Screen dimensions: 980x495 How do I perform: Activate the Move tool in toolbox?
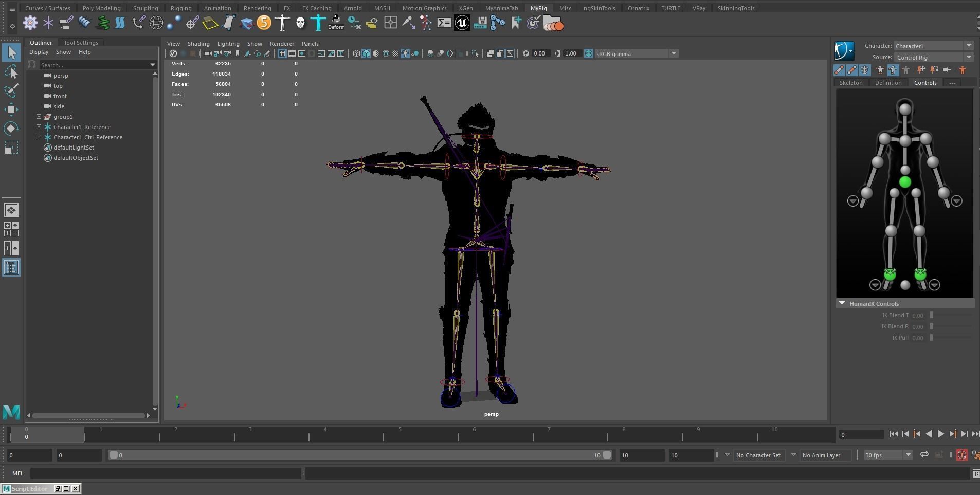point(11,109)
